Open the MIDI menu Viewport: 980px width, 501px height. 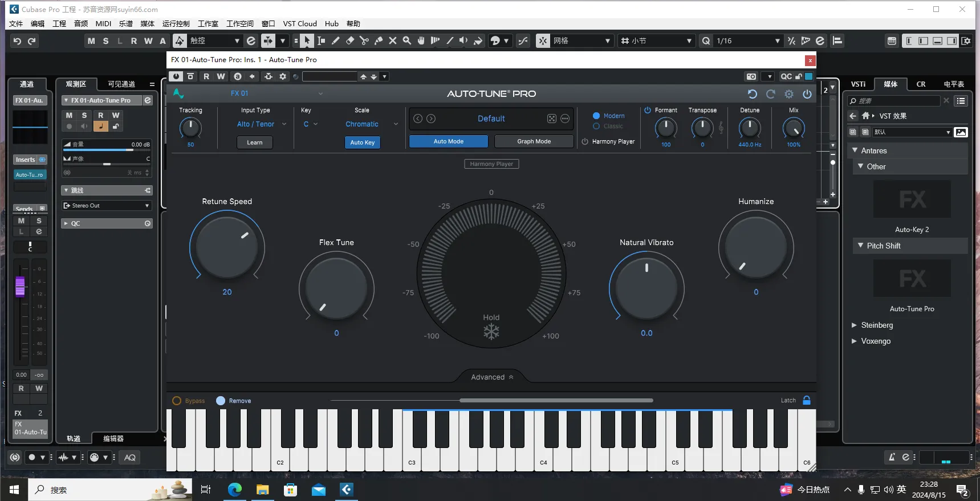click(x=103, y=23)
